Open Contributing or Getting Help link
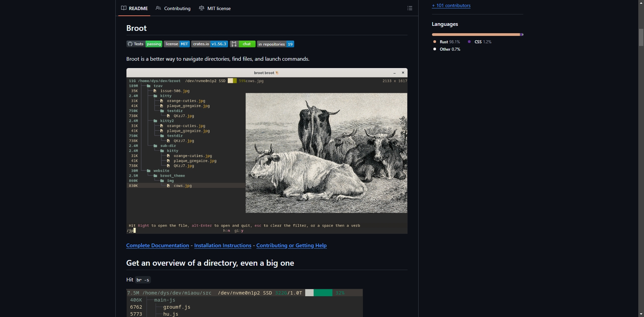This screenshot has width=644, height=317. click(291, 246)
